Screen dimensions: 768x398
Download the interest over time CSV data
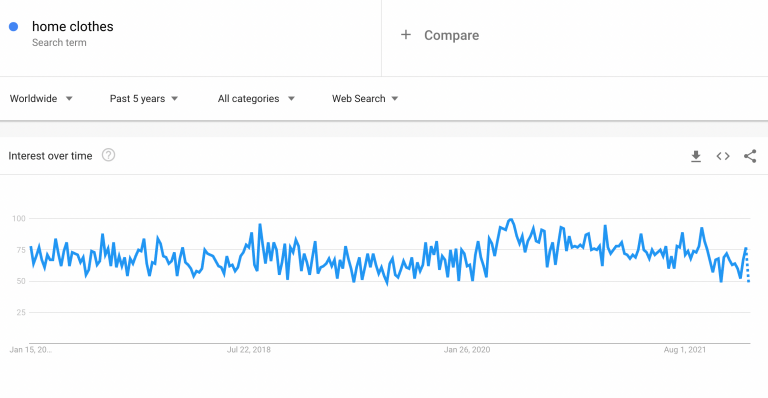pos(696,156)
